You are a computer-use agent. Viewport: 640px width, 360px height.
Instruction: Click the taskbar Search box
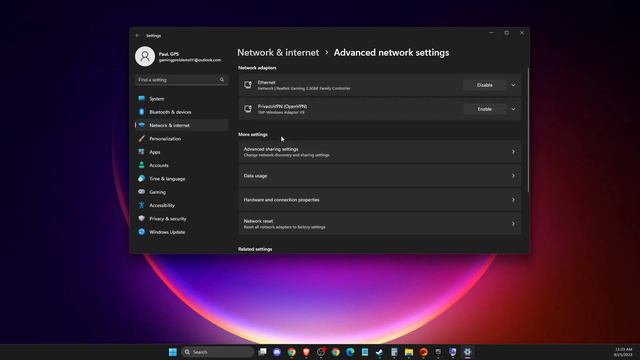[218, 352]
